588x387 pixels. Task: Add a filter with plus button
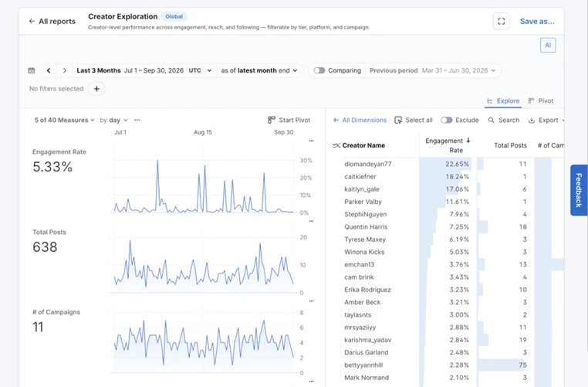coord(96,89)
